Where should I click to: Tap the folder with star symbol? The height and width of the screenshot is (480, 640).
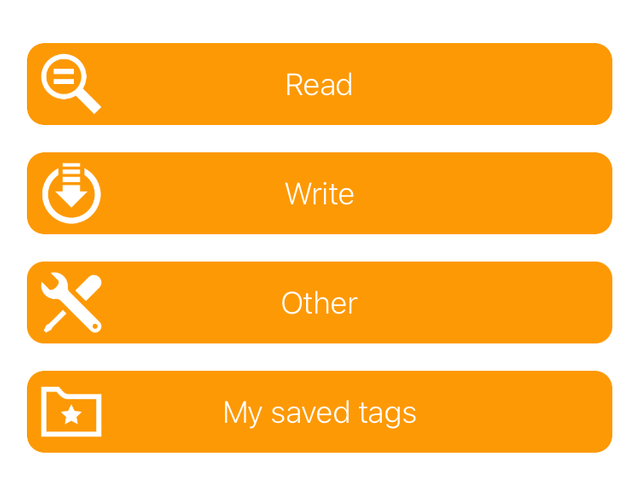pos(71,412)
